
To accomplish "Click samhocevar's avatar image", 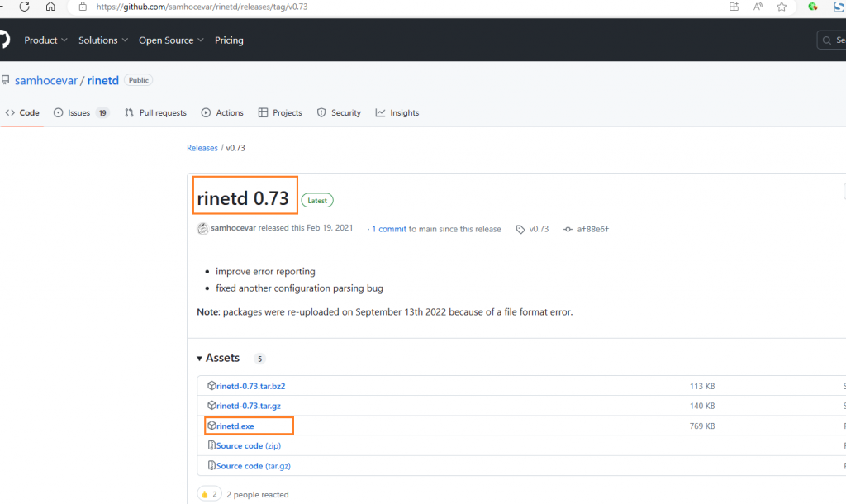I will click(202, 229).
